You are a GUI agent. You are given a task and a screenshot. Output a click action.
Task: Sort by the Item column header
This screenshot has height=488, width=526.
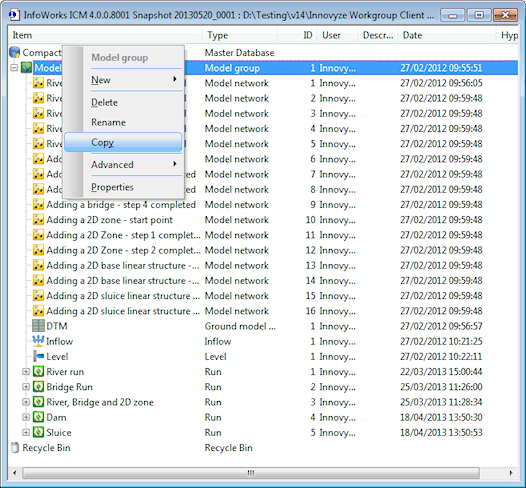105,35
